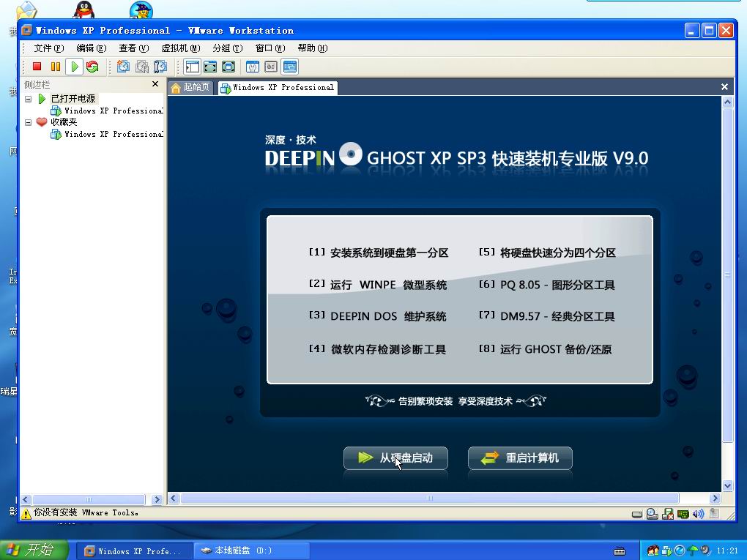Choose option 5 将硬盘快速分为四个分区
The height and width of the screenshot is (560, 747).
click(547, 253)
